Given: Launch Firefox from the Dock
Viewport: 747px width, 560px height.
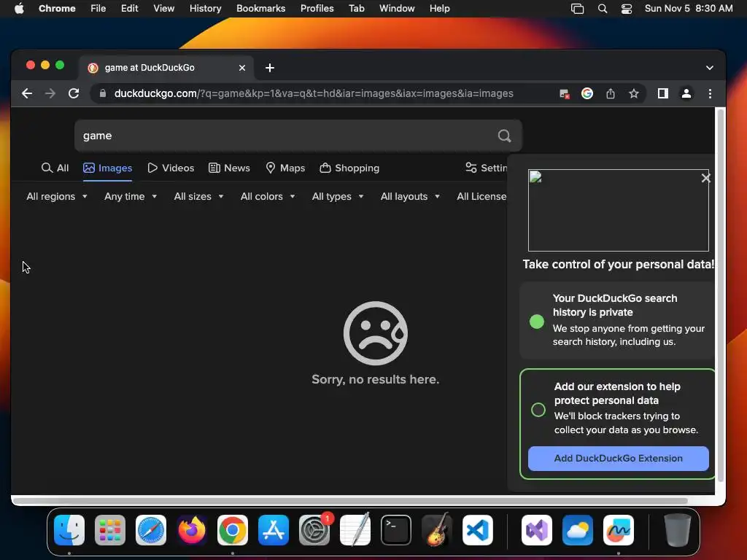Looking at the screenshot, I should click(192, 530).
